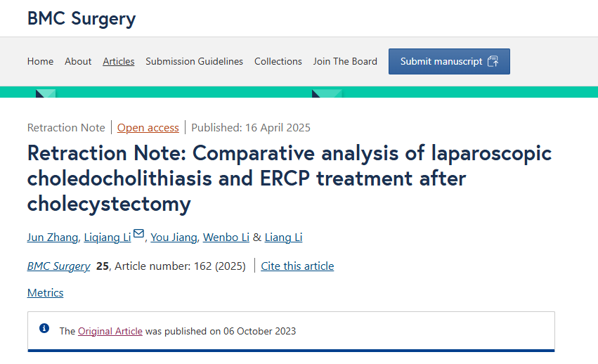Image resolution: width=598 pixels, height=364 pixels.
Task: Open the About menu item
Action: (x=78, y=61)
